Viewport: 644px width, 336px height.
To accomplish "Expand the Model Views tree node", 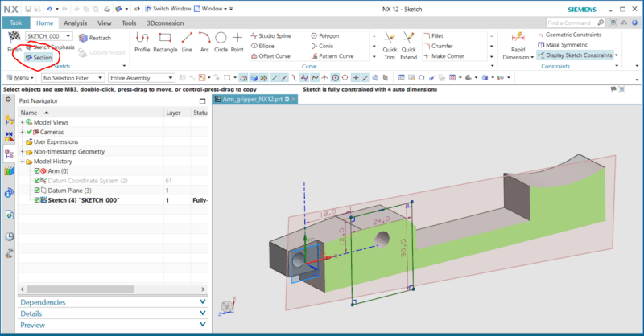I will pos(23,122).
